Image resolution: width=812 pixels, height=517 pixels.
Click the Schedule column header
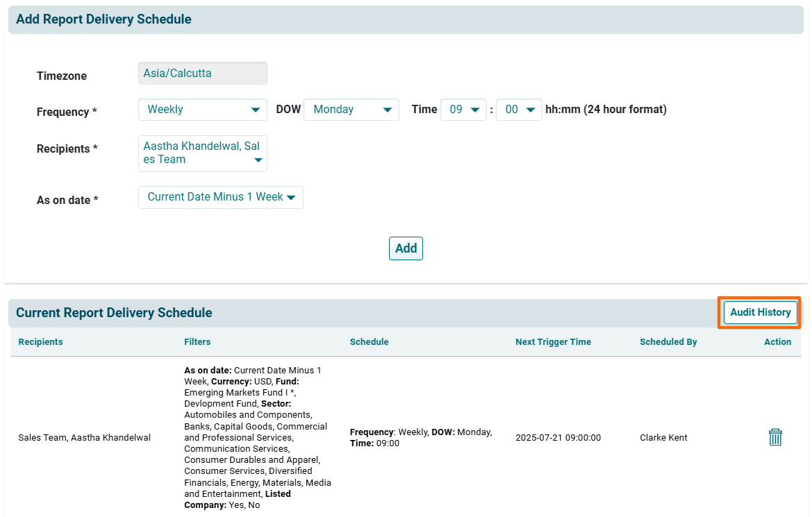[369, 342]
